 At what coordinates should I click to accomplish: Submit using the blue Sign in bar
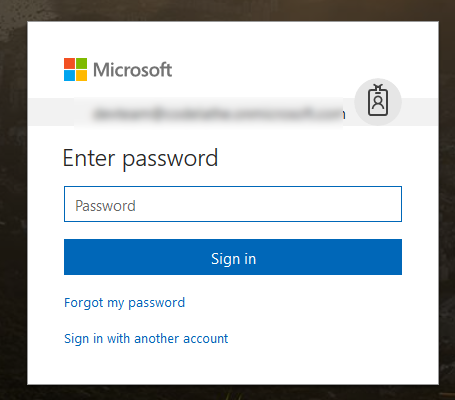point(233,257)
